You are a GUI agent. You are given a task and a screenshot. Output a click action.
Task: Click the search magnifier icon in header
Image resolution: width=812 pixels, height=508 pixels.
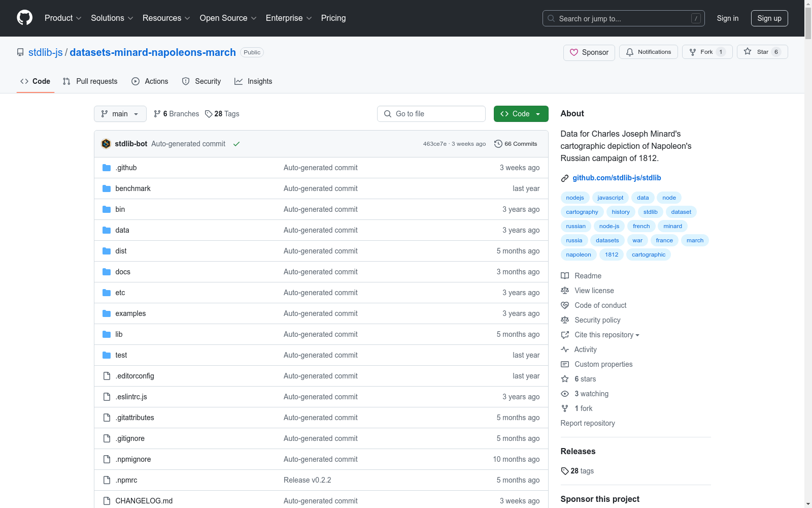click(x=551, y=18)
